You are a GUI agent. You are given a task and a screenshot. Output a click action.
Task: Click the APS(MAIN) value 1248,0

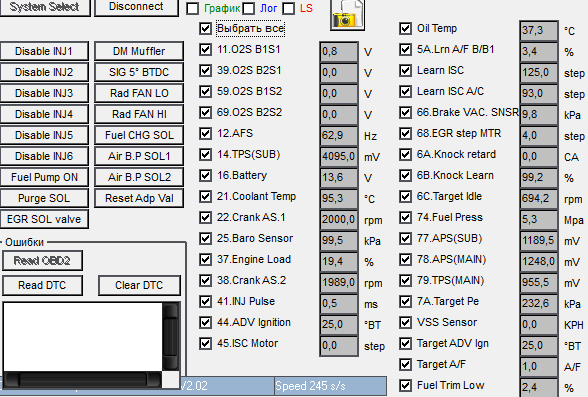539,261
